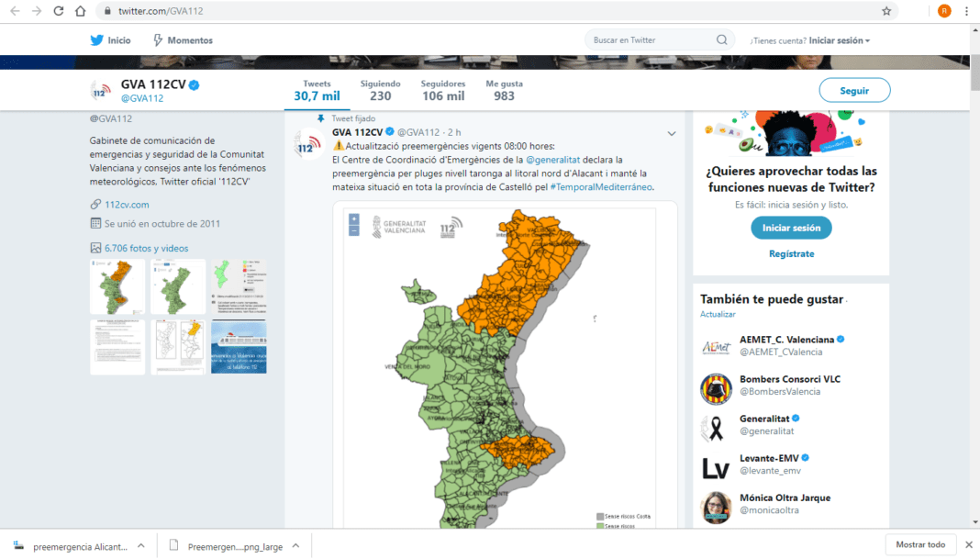
Task: Reload the page with the browser refresh icon
Action: pyautogui.click(x=58, y=11)
